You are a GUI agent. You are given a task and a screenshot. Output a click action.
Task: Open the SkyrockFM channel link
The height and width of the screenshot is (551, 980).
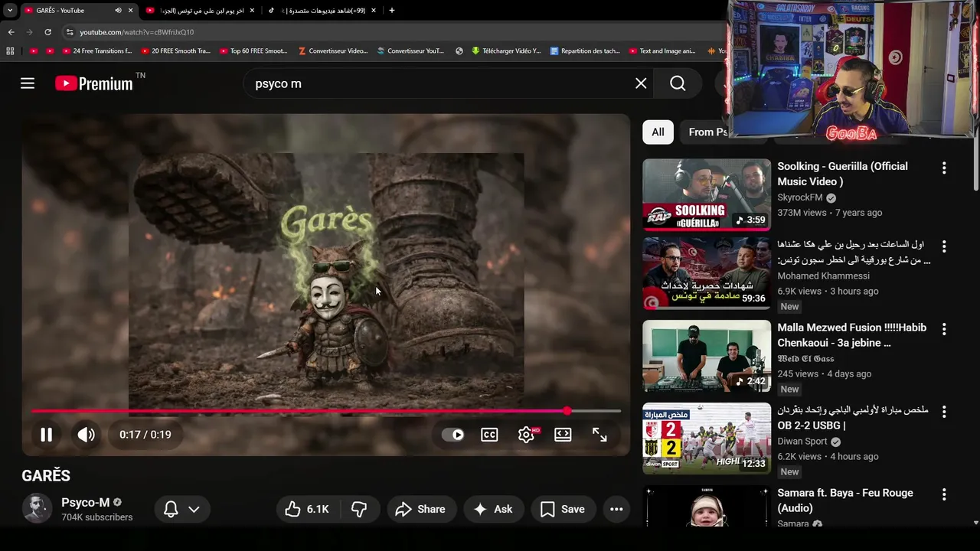(800, 197)
